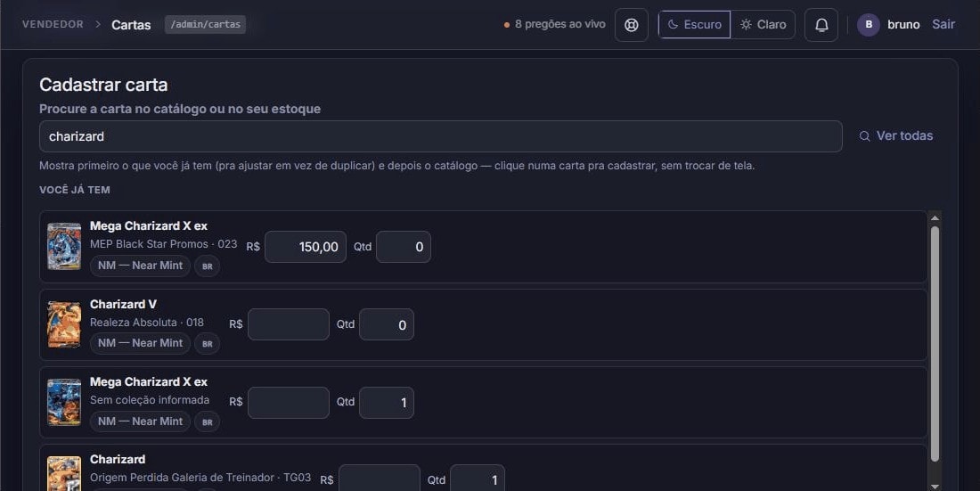Viewport: 980px width, 491px height.
Task: Click the list scrollbar up arrow
Action: [935, 217]
